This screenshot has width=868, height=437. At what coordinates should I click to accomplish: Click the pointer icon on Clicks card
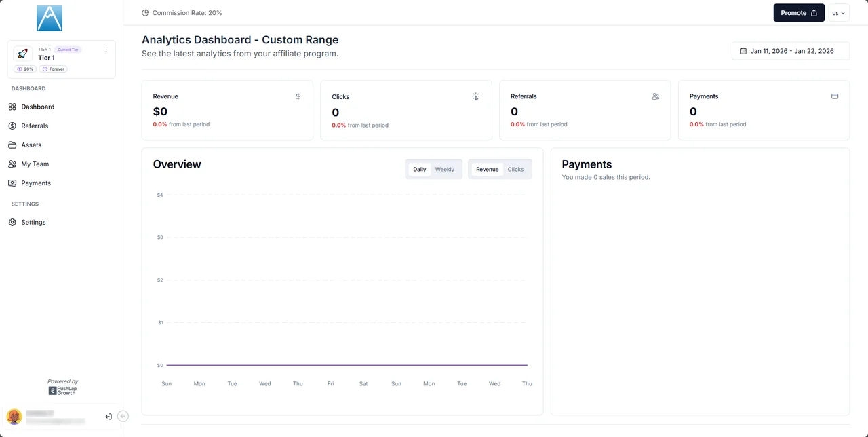(x=476, y=96)
